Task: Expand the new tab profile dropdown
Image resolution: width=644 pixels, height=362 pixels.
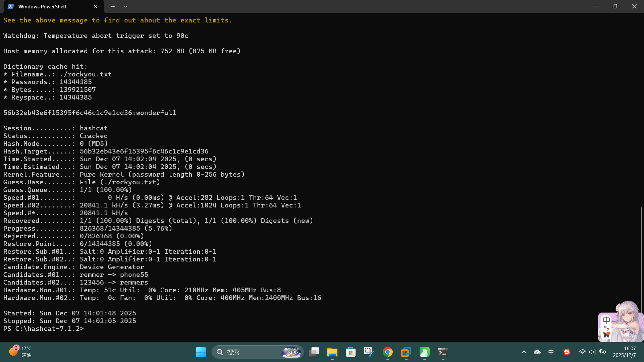Action: (x=125, y=6)
